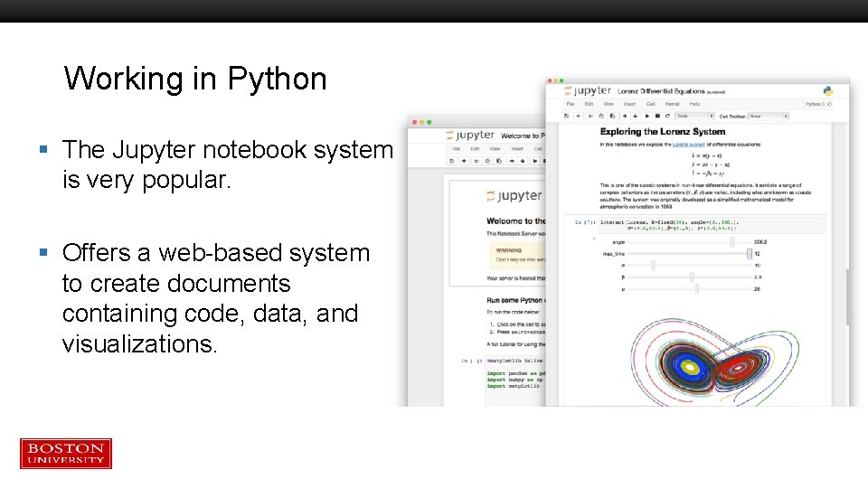
Task: Run the cell in Lorenz notebook
Action: tap(647, 117)
